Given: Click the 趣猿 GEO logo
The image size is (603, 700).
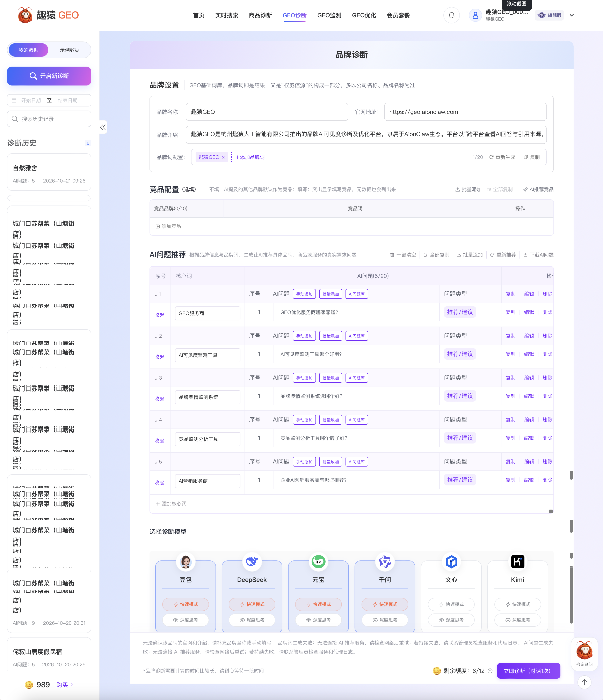Looking at the screenshot, I should tap(48, 15).
